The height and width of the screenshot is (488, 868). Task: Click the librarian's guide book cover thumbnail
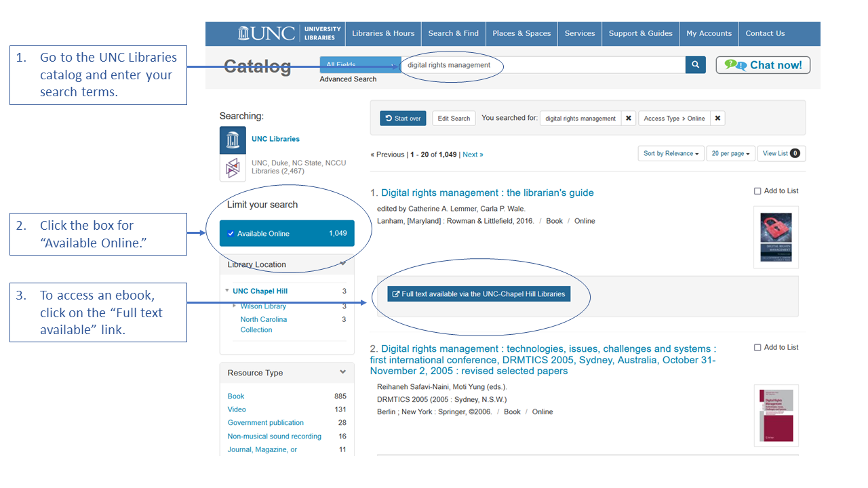776,237
